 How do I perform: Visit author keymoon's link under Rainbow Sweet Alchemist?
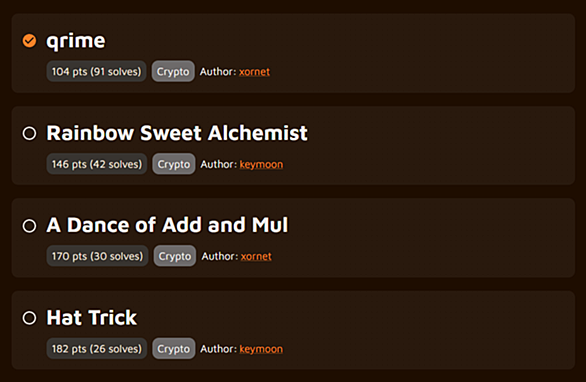(x=261, y=164)
